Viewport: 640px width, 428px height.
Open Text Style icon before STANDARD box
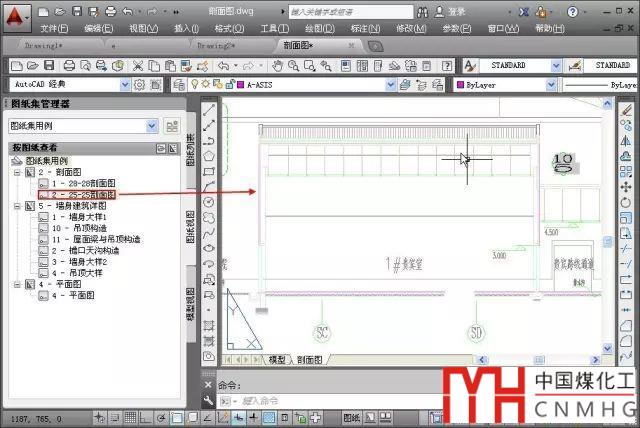tap(470, 65)
